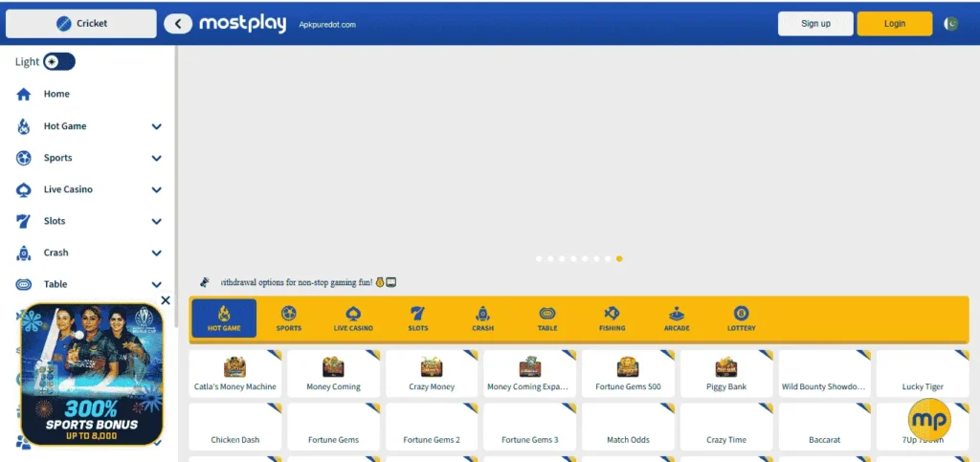Switch to the Live Casino category tab
Viewport: 980px width, 462px height.
click(x=353, y=319)
